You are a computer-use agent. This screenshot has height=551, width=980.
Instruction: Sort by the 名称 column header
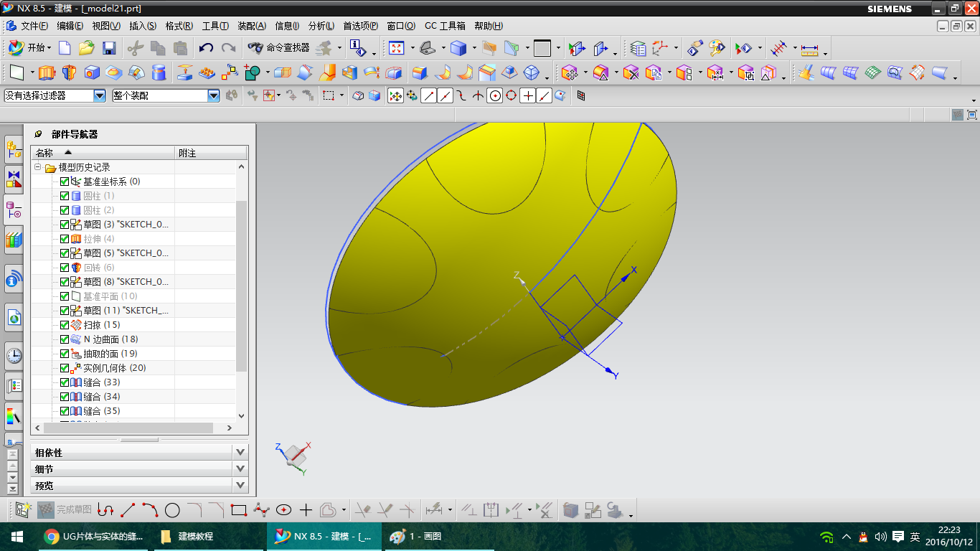pyautogui.click(x=103, y=153)
